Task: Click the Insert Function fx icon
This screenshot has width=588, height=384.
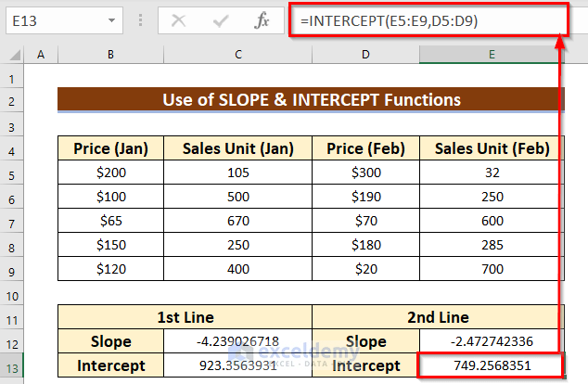Action: (262, 19)
